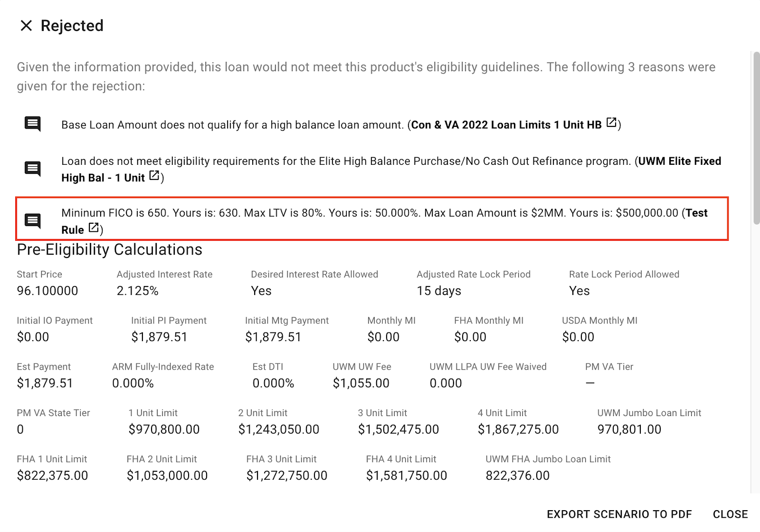Image resolution: width=760 pixels, height=532 pixels.
Task: Open the 'Test Rule' link
Action: pos(384,221)
